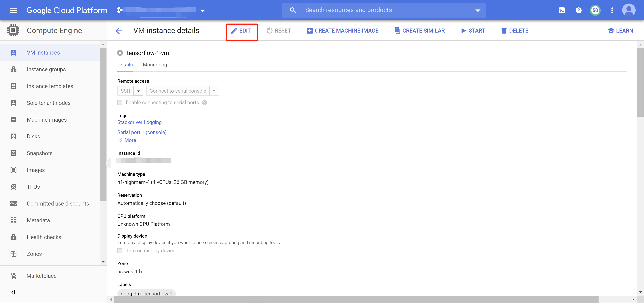Viewport: 644px width, 303px height.
Task: Click the horizontal scrollbar at bottom
Action: tap(356, 299)
